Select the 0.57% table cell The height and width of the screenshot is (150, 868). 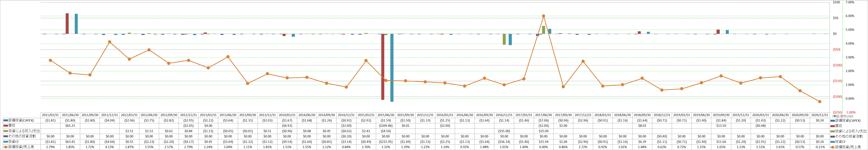point(800,147)
